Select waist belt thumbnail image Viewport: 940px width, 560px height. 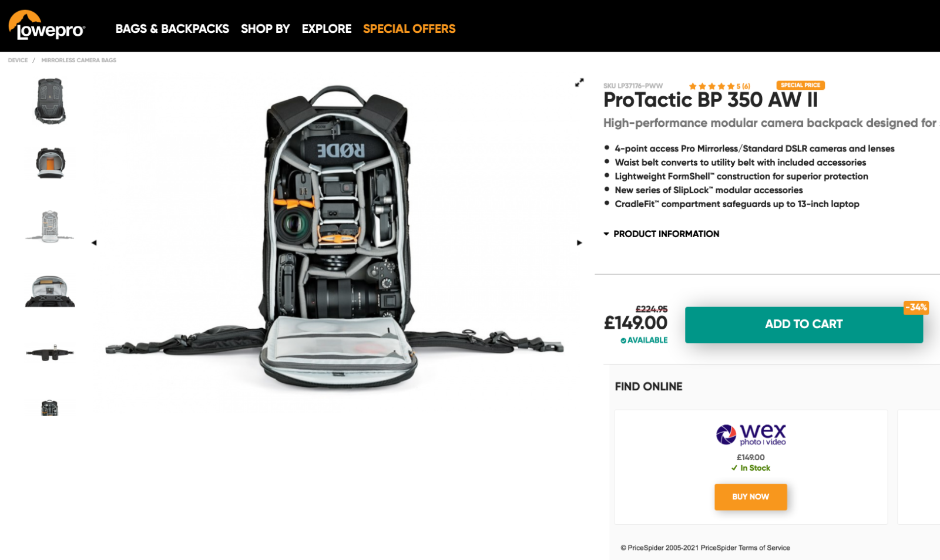coord(50,353)
